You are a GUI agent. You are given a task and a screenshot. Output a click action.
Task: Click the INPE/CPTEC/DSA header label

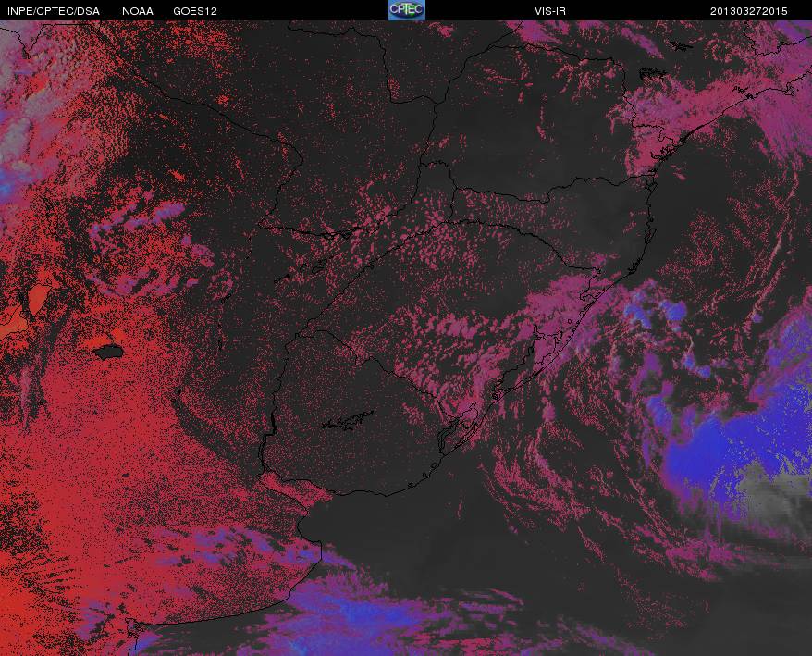[54, 11]
